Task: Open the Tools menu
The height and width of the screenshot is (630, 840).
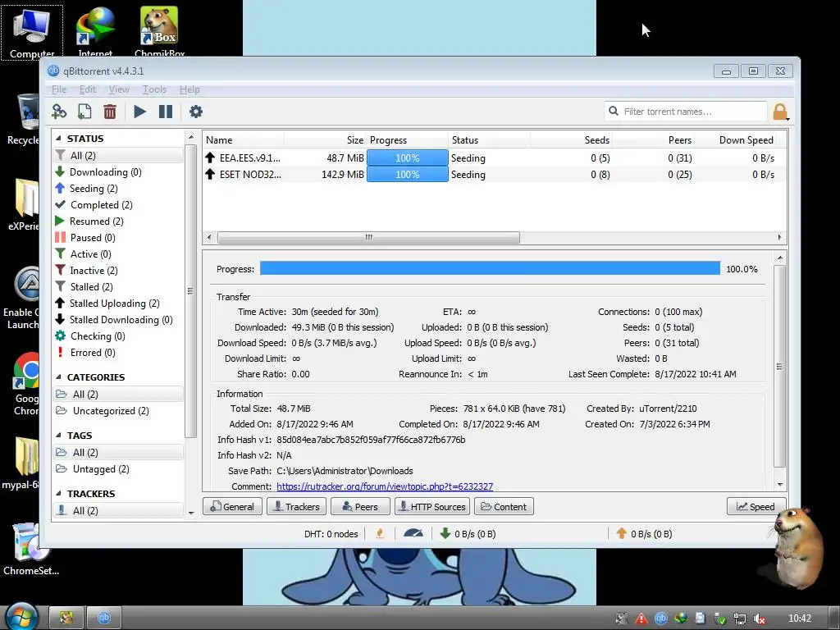Action: coord(154,89)
